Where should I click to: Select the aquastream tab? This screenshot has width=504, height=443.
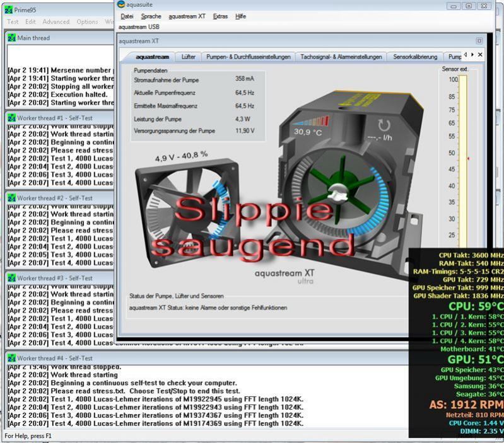[152, 57]
